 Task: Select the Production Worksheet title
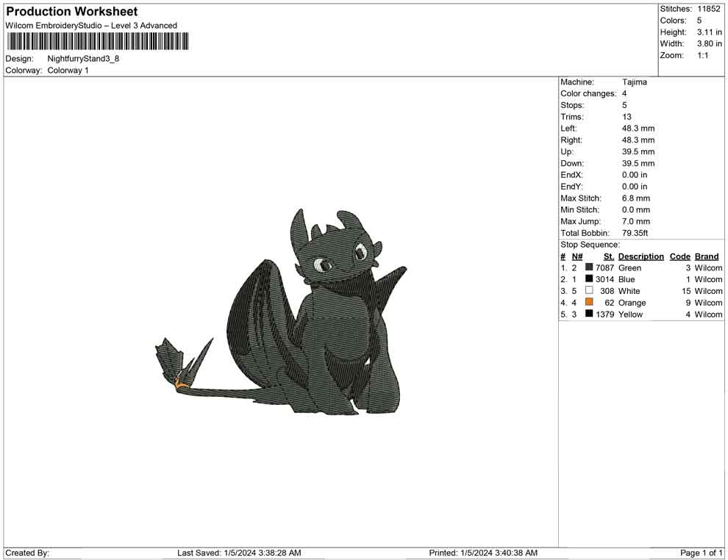point(72,12)
